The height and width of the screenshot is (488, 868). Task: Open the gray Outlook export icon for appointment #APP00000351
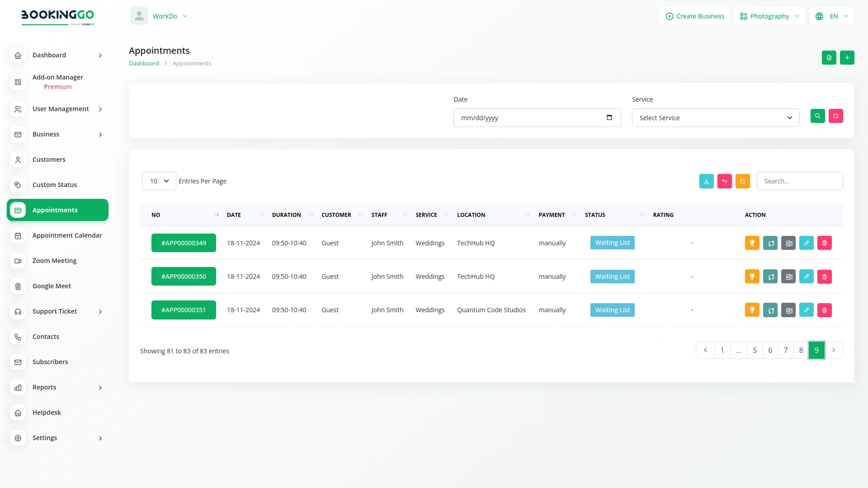tap(788, 310)
